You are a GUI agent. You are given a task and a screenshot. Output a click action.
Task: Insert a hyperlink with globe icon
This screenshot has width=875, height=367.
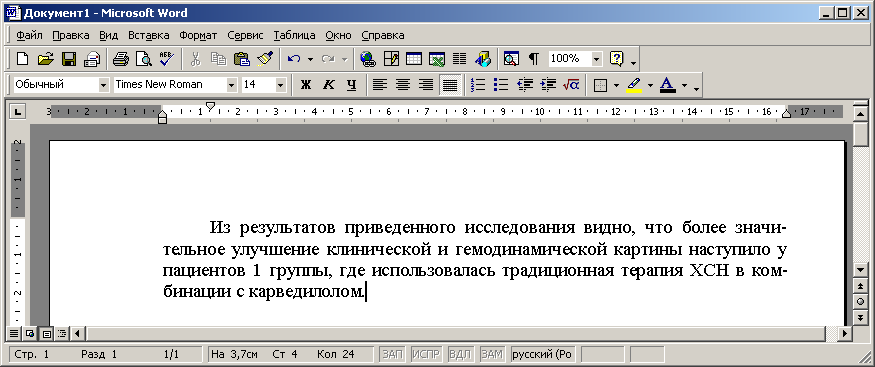(368, 58)
